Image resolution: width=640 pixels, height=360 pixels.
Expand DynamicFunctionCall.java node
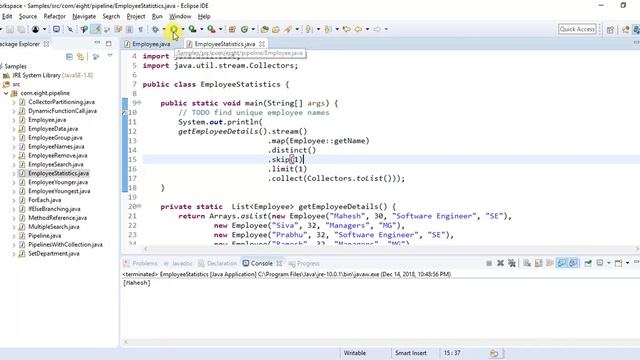[x=14, y=111]
